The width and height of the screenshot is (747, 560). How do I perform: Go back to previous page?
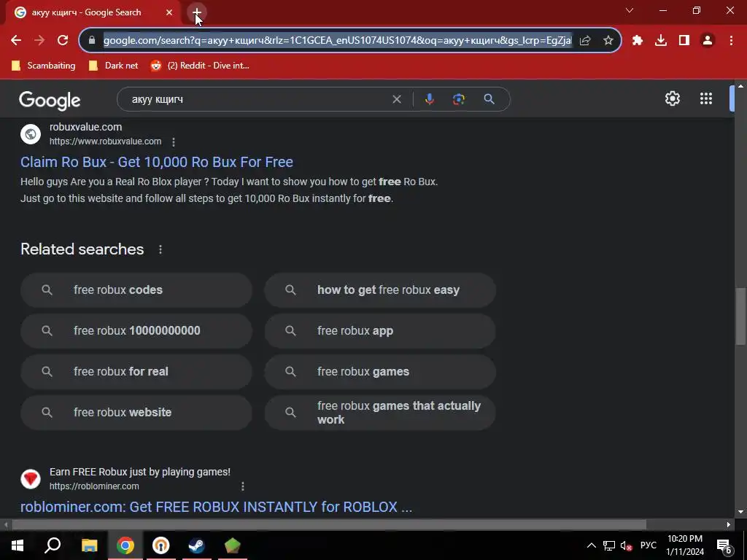(16, 41)
